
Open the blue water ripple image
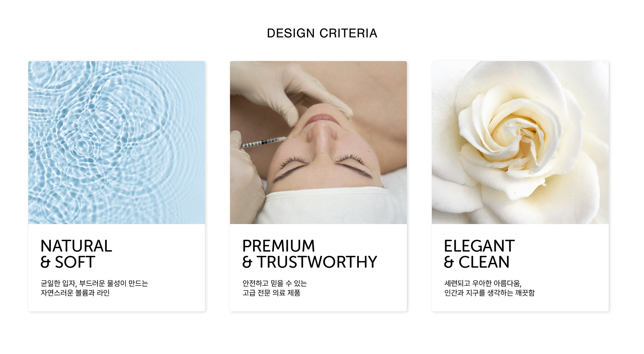point(117,142)
